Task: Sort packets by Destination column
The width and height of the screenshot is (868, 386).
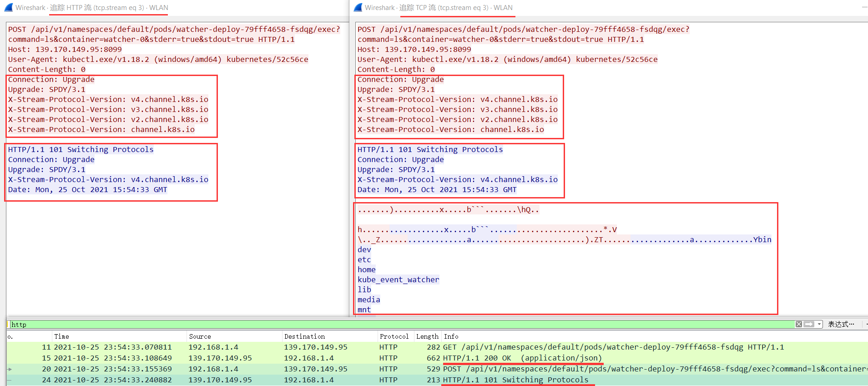Action: [x=330, y=336]
